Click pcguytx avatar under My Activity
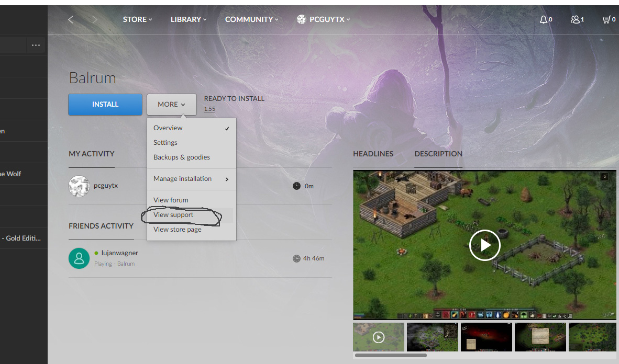 pos(79,186)
